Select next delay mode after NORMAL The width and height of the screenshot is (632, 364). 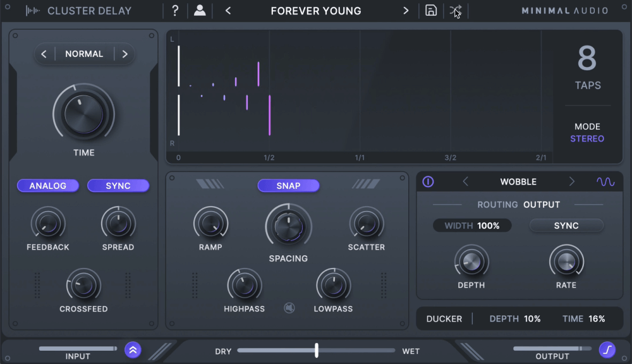coord(125,54)
